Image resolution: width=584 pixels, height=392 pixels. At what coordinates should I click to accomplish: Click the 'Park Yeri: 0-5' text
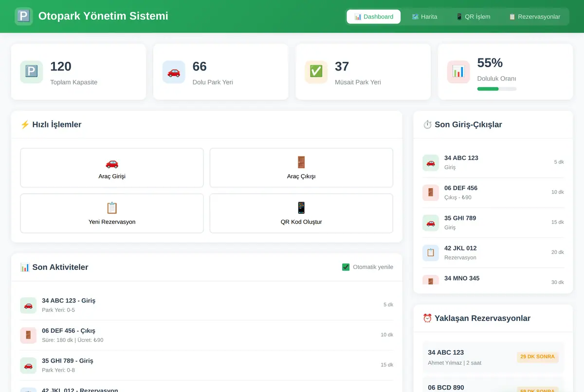click(58, 310)
